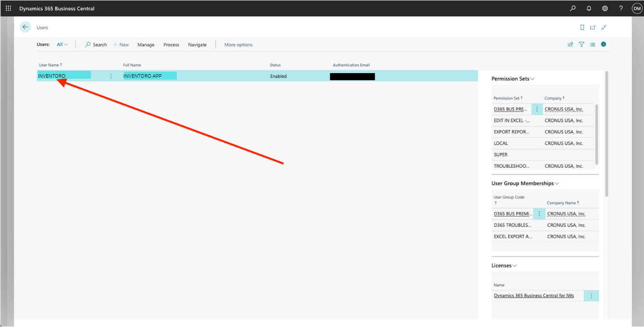The height and width of the screenshot is (327, 644).
Task: Click the Licenses Name column header
Action: point(499,285)
